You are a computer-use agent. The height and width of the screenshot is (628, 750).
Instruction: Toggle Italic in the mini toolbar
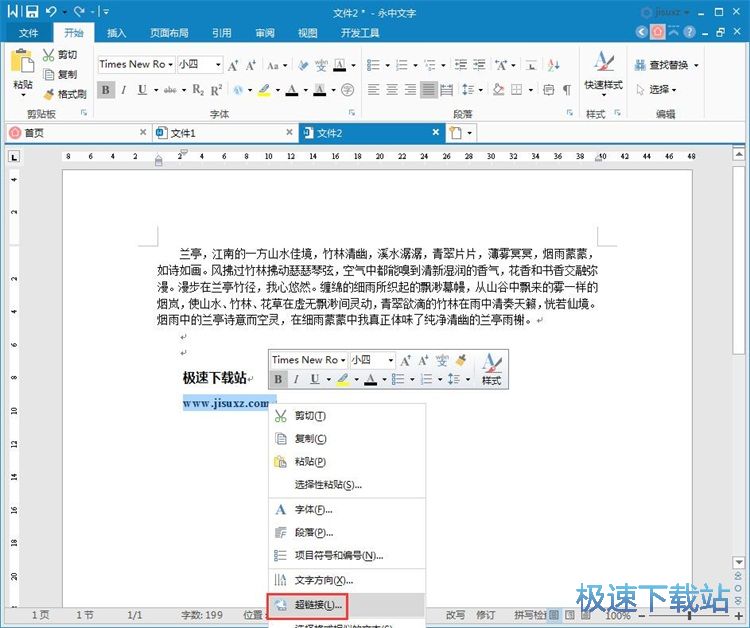click(296, 379)
